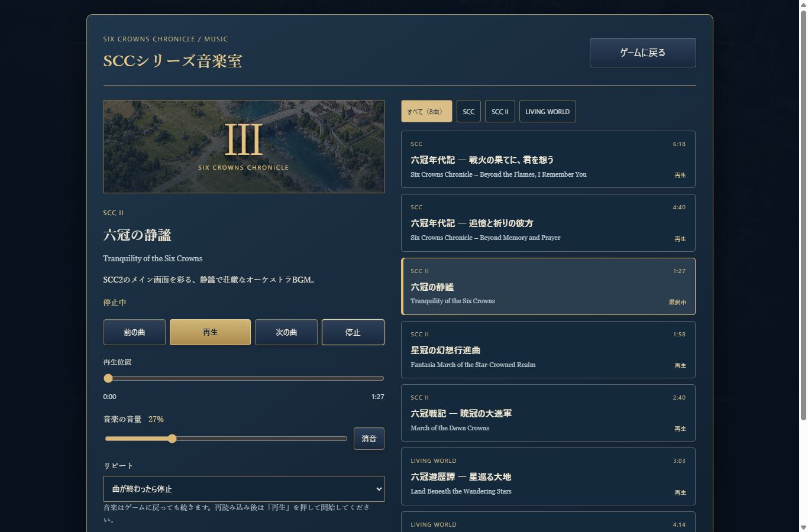The image size is (808, 532).
Task: Click the 27% volume value
Action: point(156,419)
